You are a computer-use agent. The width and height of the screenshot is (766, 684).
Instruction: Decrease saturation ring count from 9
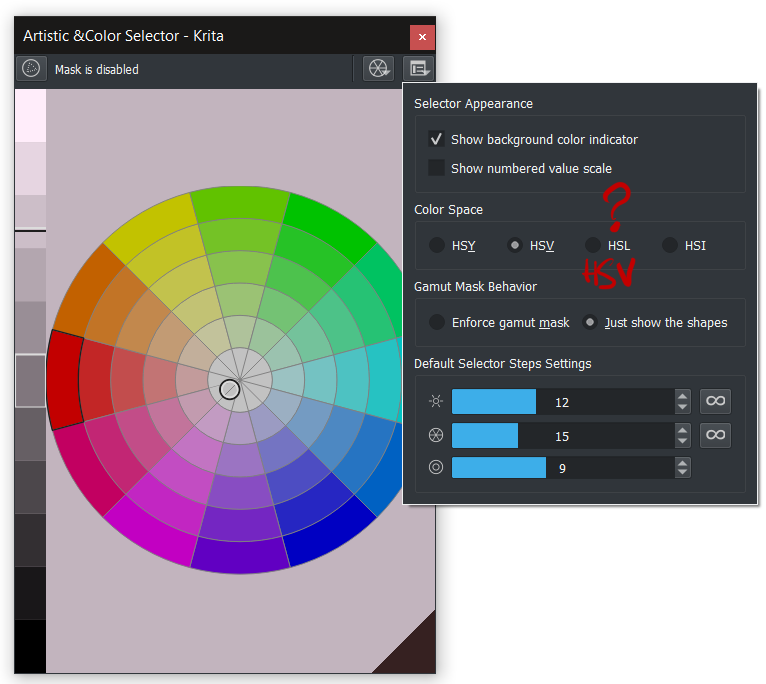pos(683,473)
